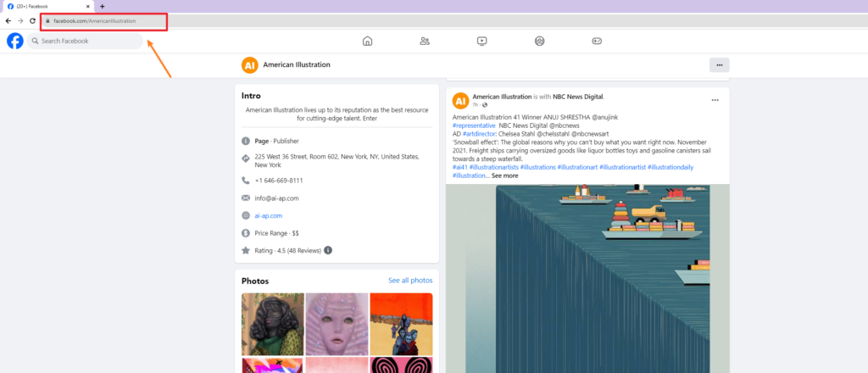Open the page's three-dot options menu
868x373 pixels.
(719, 64)
